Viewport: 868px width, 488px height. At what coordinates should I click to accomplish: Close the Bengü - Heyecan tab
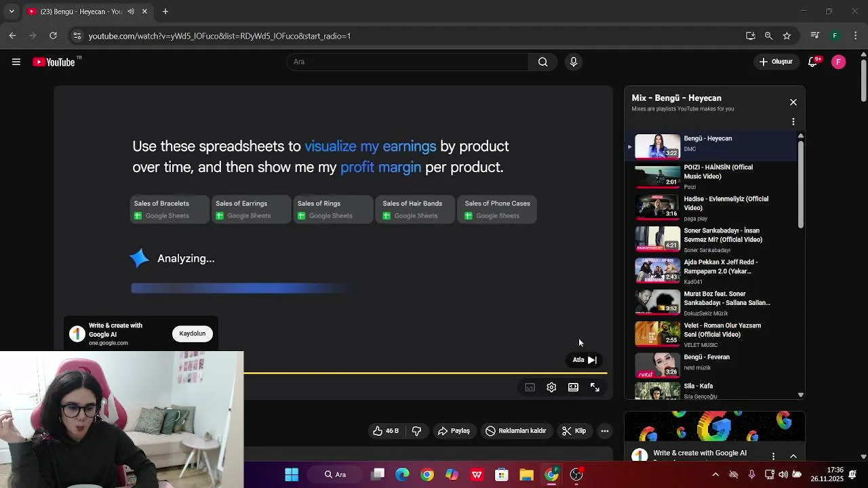pos(144,12)
